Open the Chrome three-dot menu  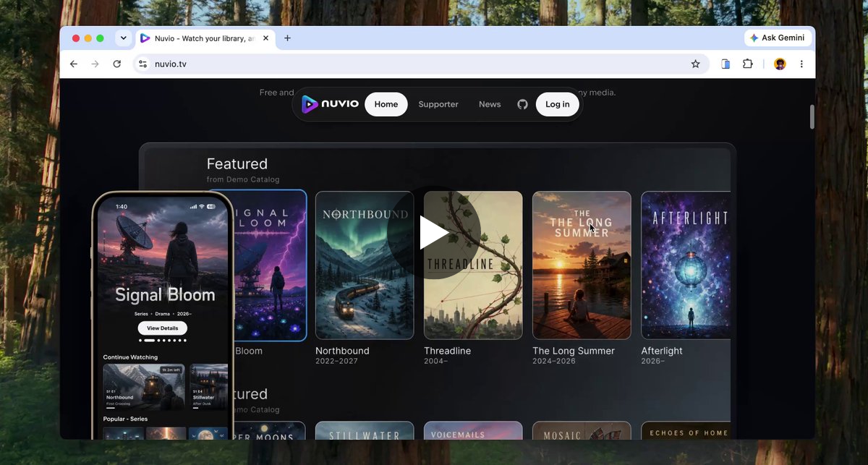pyautogui.click(x=801, y=64)
